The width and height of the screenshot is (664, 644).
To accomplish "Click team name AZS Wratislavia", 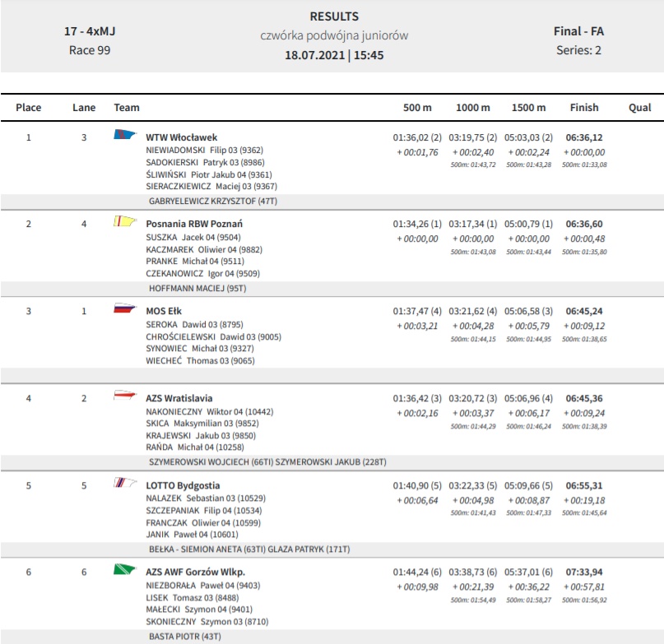I will click(179, 398).
